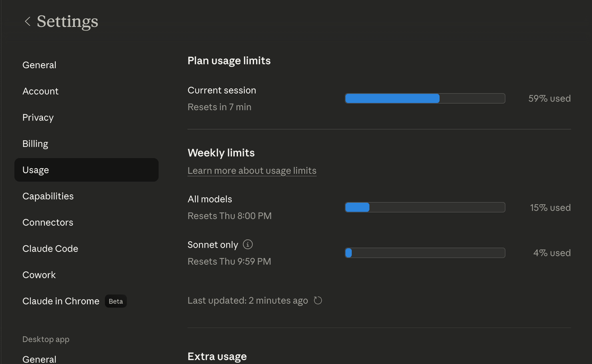The image size is (592, 364).
Task: Click Resets Thu 8:00 PM text
Action: tap(229, 216)
